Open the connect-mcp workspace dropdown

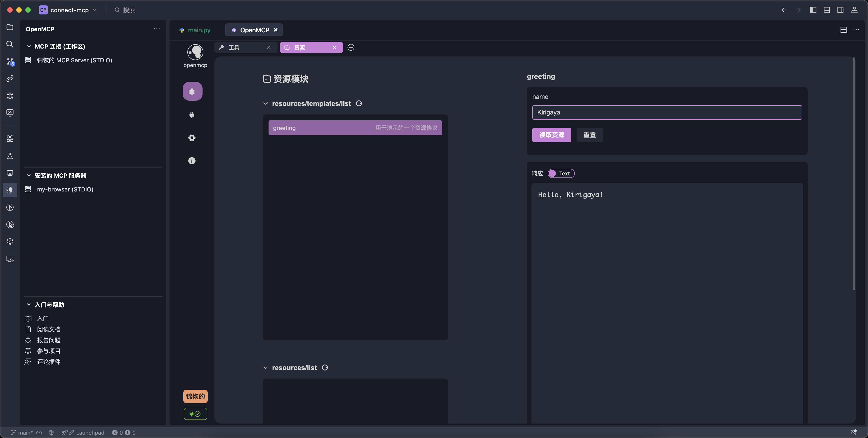click(x=95, y=10)
